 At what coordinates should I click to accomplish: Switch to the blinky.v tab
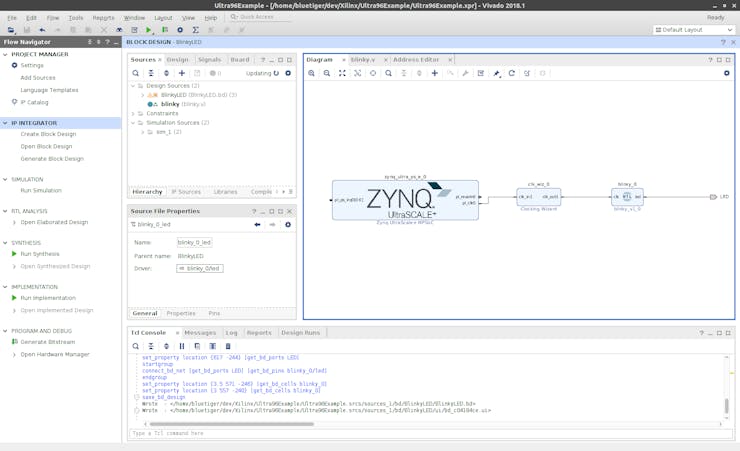(x=362, y=60)
